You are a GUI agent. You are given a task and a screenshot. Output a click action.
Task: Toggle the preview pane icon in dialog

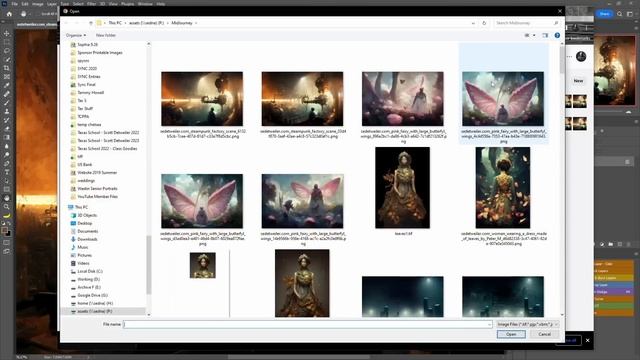coord(545,36)
